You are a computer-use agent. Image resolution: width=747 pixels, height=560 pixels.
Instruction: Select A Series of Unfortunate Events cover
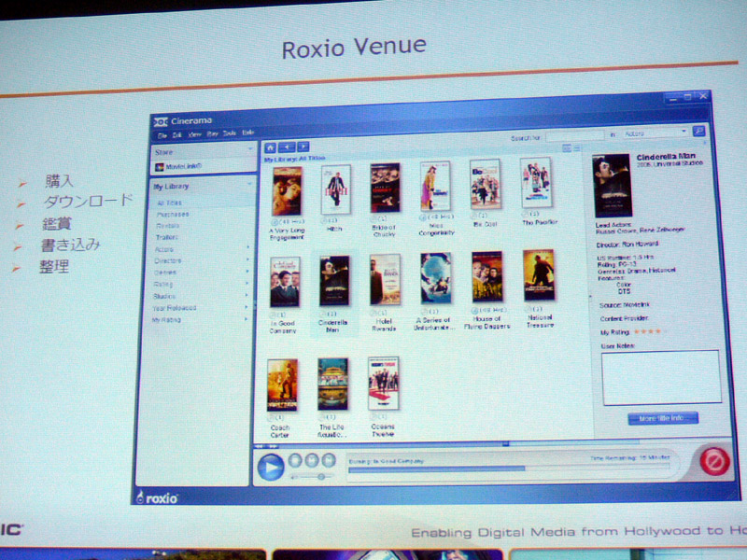[x=435, y=278]
